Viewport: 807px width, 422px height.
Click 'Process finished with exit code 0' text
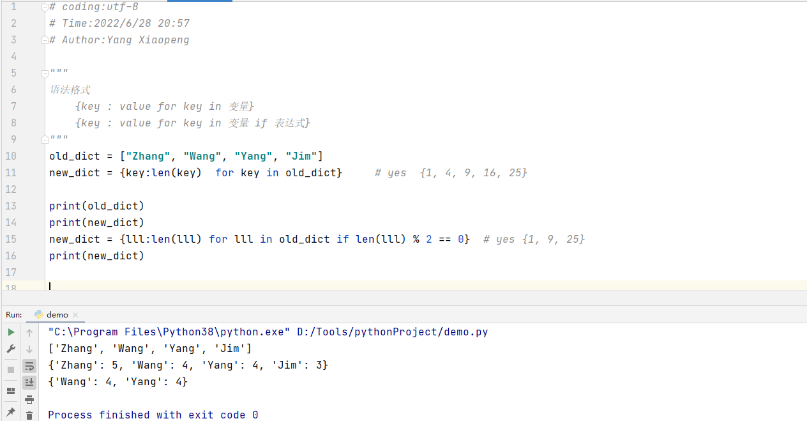[x=153, y=415]
